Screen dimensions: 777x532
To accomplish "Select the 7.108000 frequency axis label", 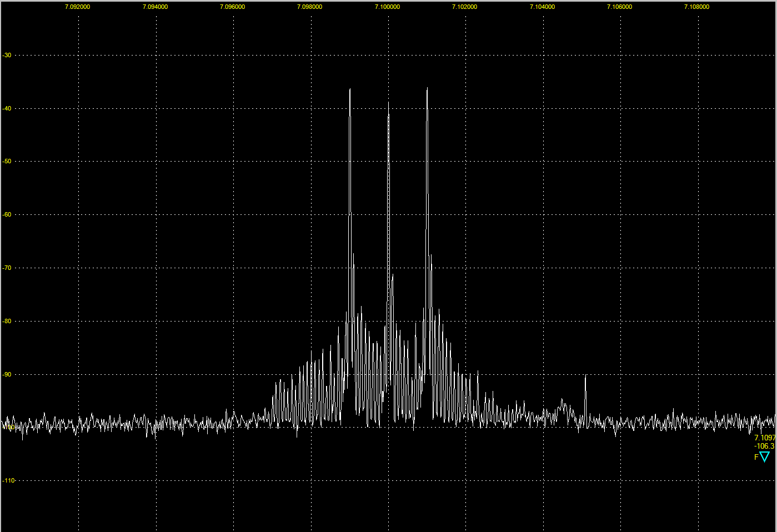I will click(696, 7).
